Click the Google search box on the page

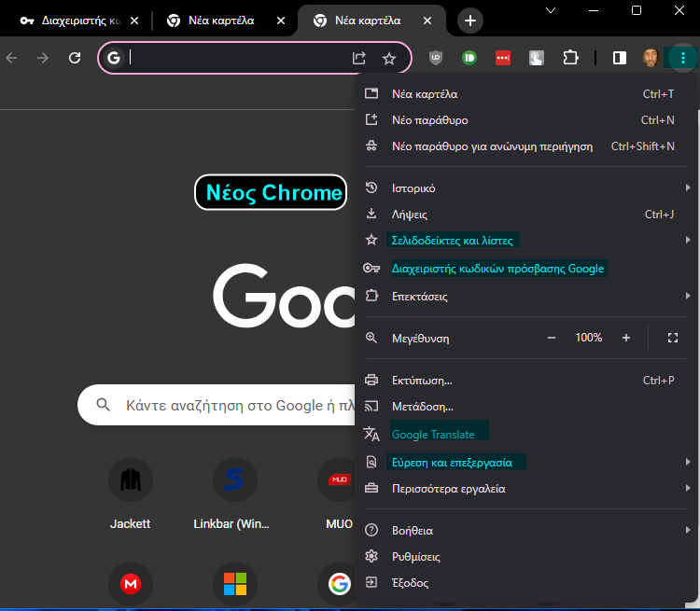[217, 405]
